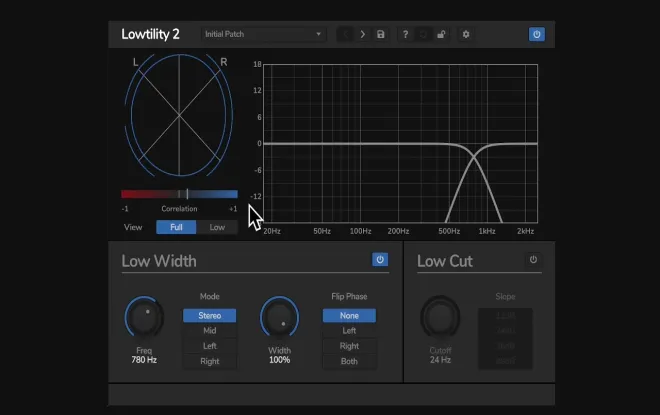Click the dropdown arrow beside Initial Patch

[319, 34]
